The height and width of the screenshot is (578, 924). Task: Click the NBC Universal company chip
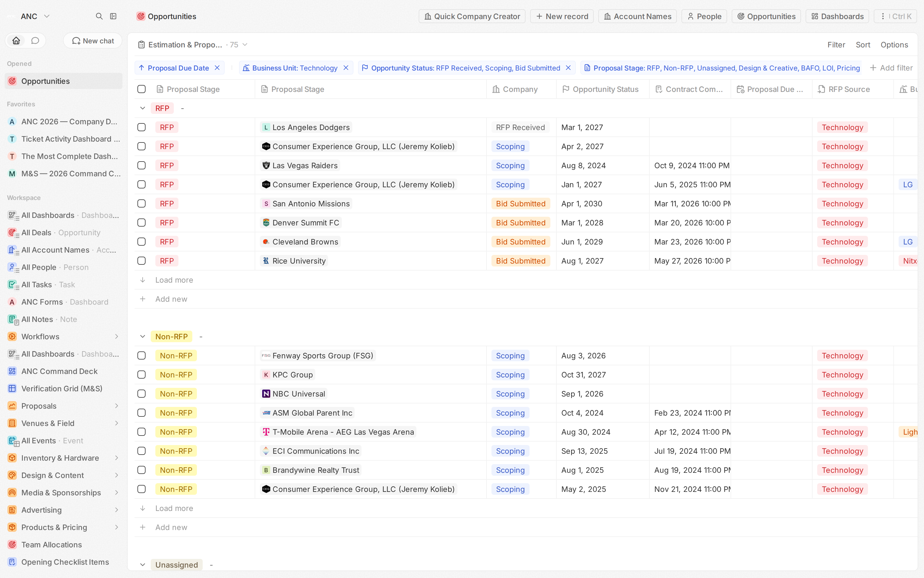click(294, 394)
